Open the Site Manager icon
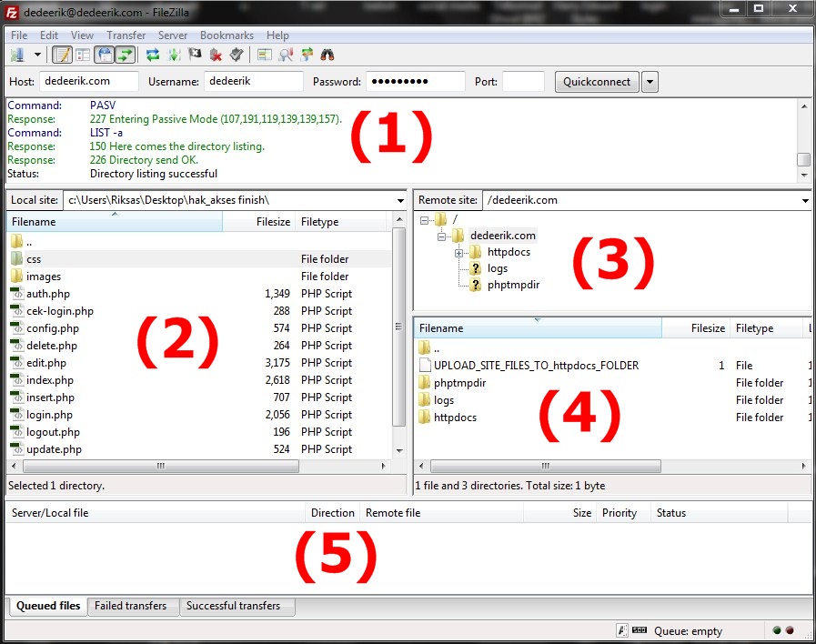This screenshot has width=816, height=644. 17,55
